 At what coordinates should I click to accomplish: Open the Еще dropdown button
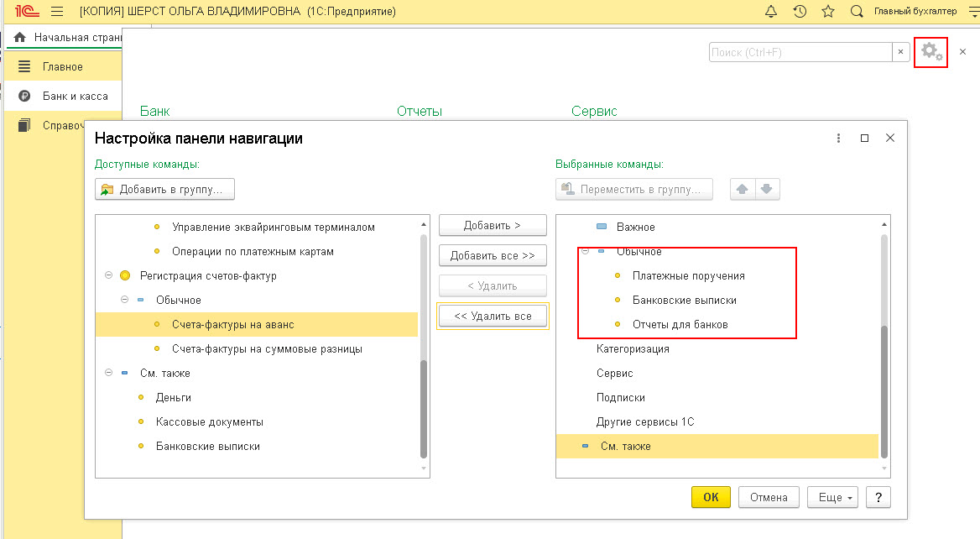point(832,497)
